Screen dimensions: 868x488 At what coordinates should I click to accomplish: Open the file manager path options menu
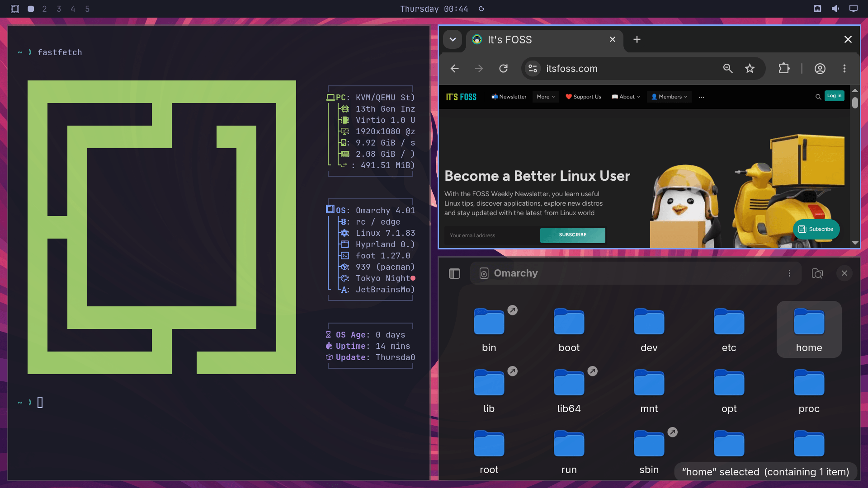coord(789,273)
